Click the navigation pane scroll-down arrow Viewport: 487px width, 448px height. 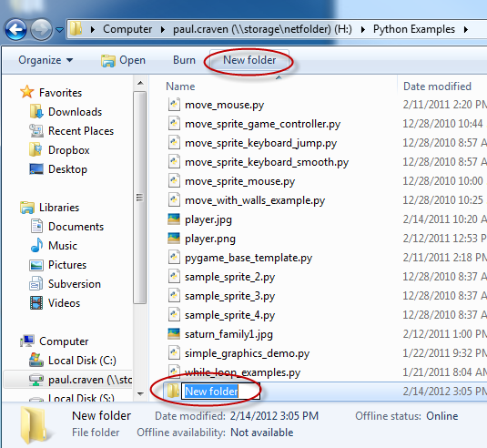click(x=140, y=393)
